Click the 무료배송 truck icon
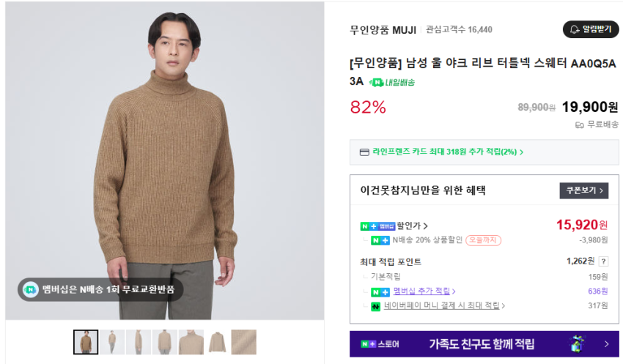Image resolution: width=623 pixels, height=364 pixels. click(580, 125)
